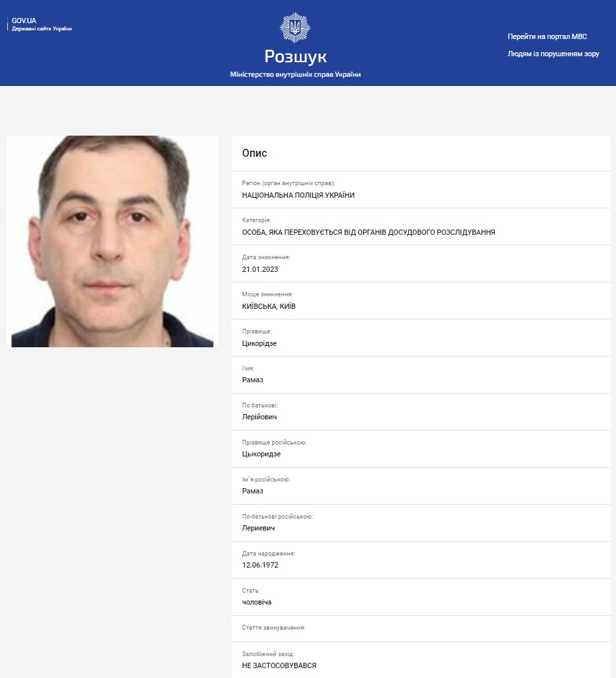Image resolution: width=616 pixels, height=678 pixels.
Task: Click 'Міністерство внутрішніх справ України' subtitle
Action: tap(295, 75)
